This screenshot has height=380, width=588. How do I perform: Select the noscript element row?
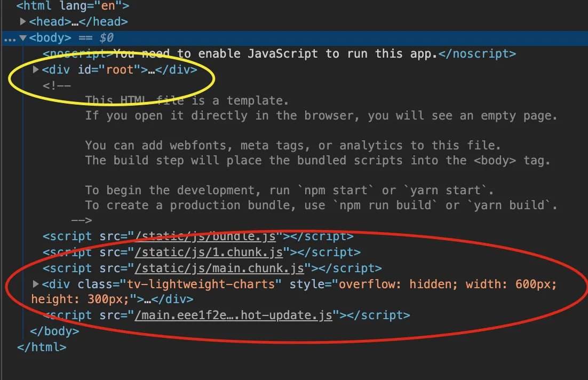[x=280, y=54]
